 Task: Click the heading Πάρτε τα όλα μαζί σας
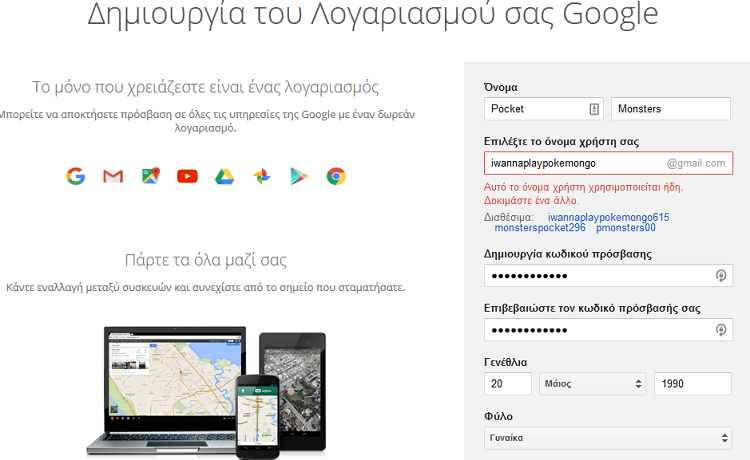206,260
